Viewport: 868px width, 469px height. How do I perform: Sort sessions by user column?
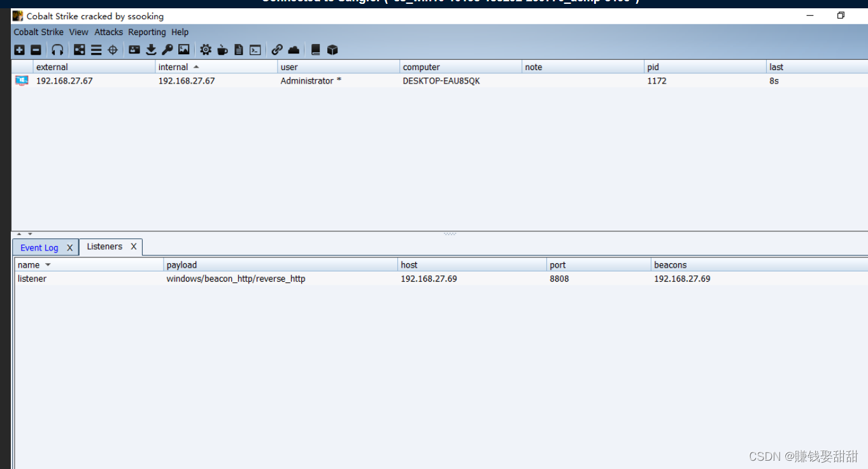tap(339, 67)
